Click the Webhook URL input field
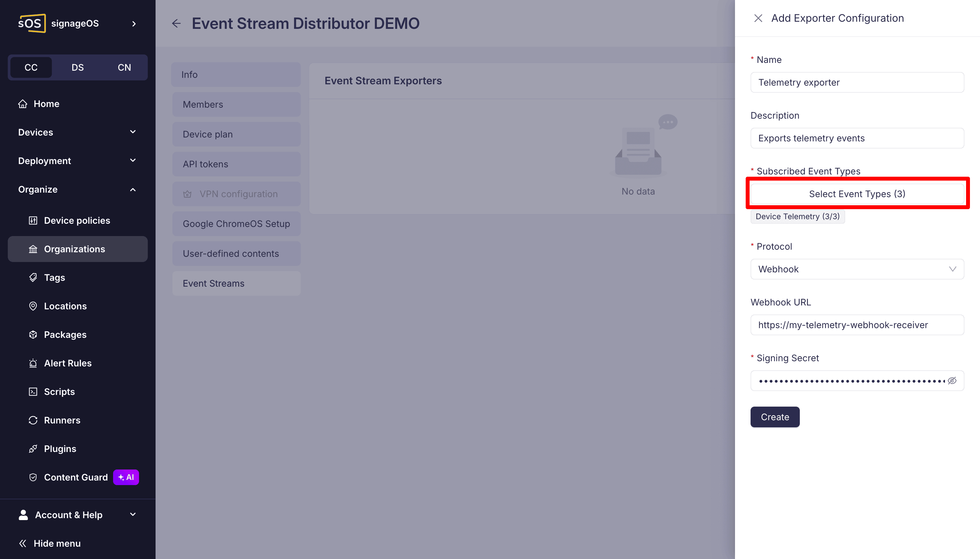This screenshot has width=980, height=559. 857,325
